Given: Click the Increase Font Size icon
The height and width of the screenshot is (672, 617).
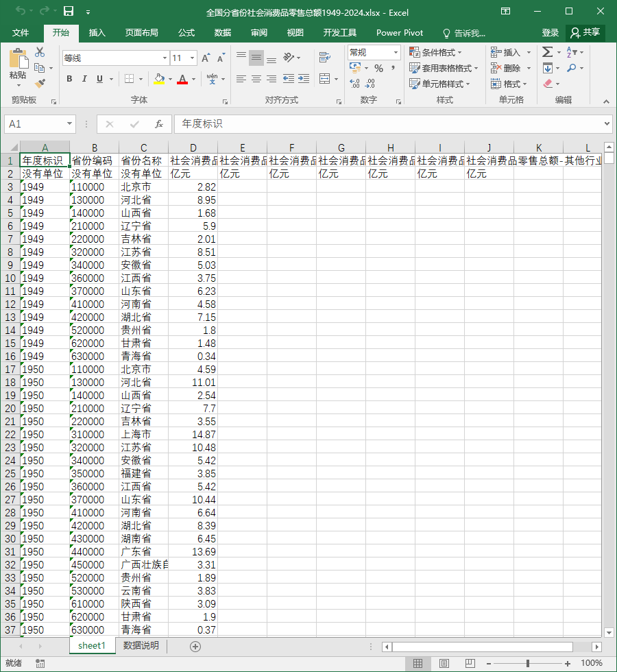Looking at the screenshot, I should pyautogui.click(x=206, y=58).
